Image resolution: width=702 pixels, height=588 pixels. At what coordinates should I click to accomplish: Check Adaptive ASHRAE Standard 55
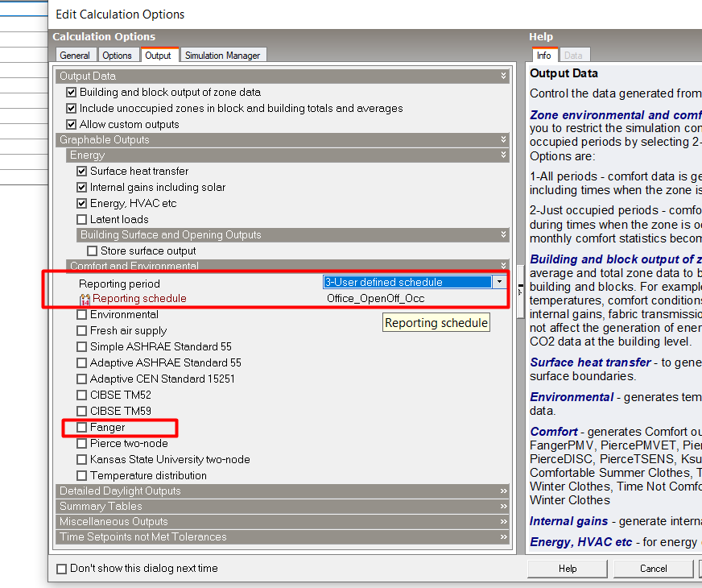point(81,362)
